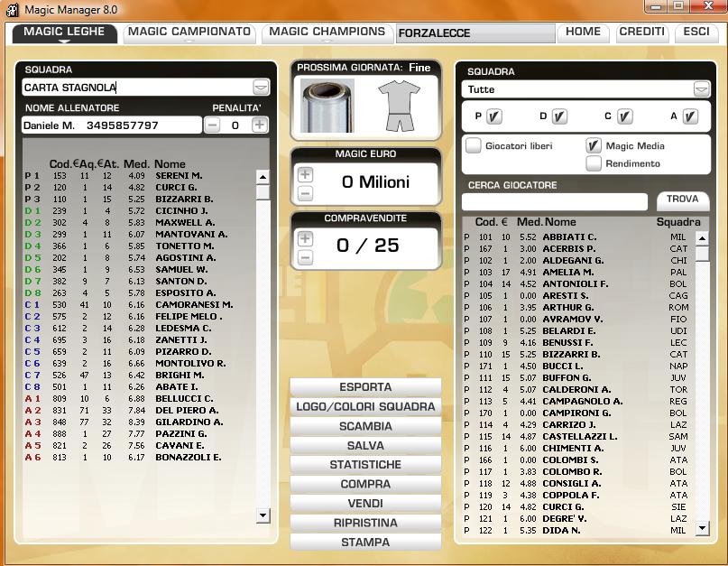Uncheck the Magic Media checkbox
The width and height of the screenshot is (728, 566).
[594, 145]
